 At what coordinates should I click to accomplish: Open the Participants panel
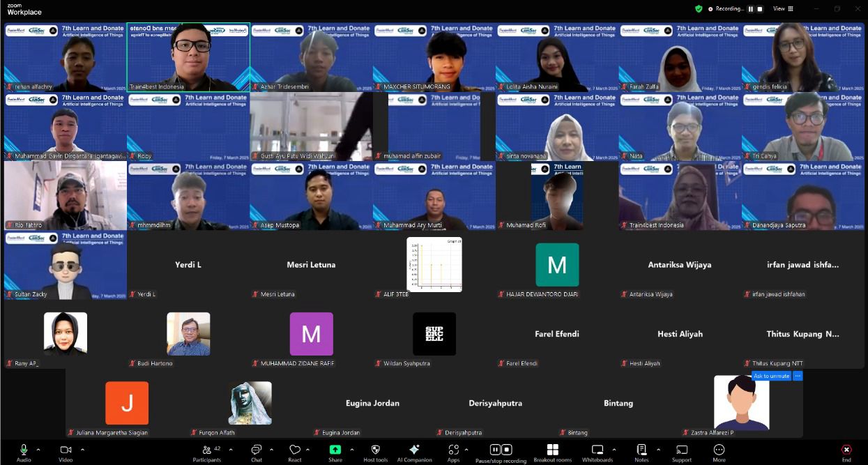pos(206,450)
